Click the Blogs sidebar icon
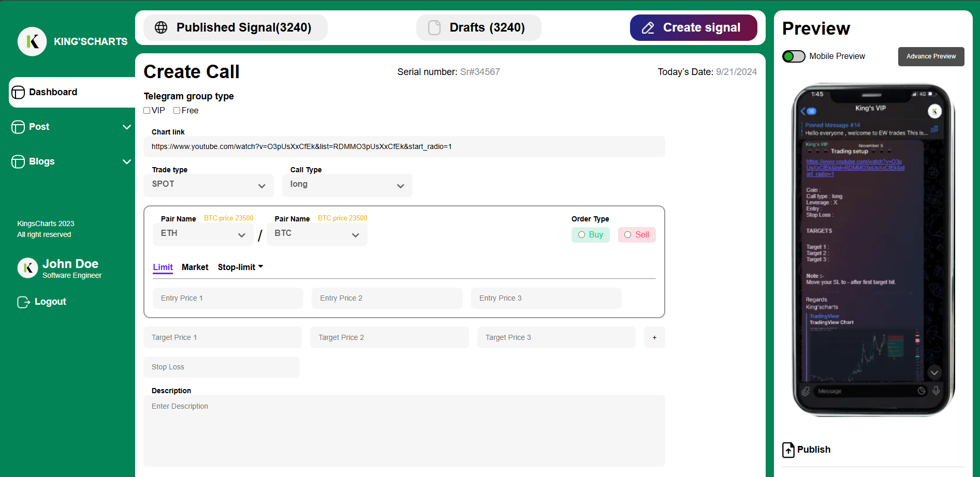 (18, 161)
